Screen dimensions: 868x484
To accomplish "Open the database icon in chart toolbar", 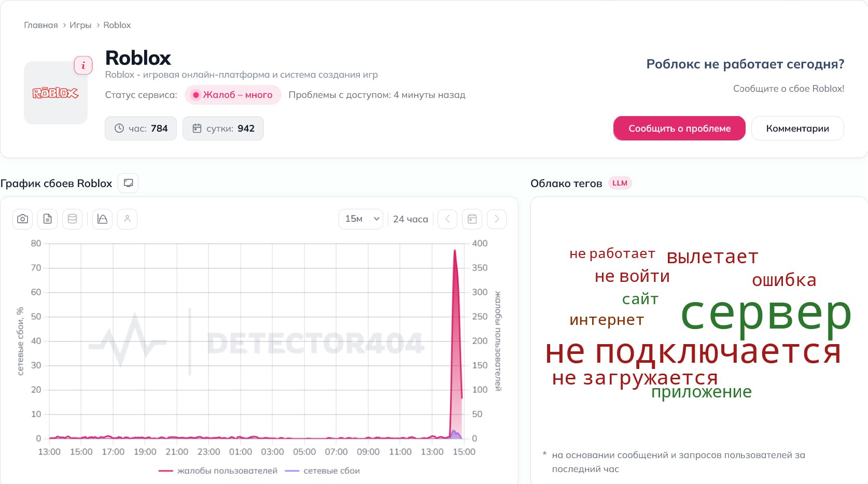I will [72, 219].
